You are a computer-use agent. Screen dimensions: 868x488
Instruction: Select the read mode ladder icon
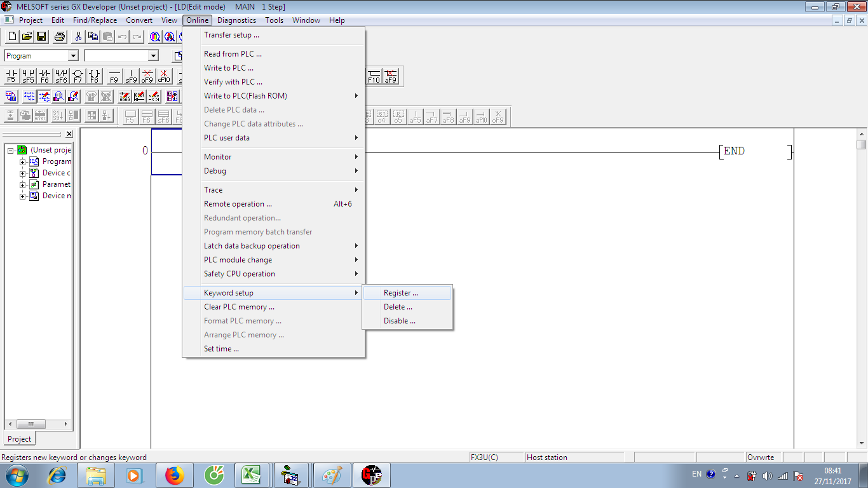(29, 97)
